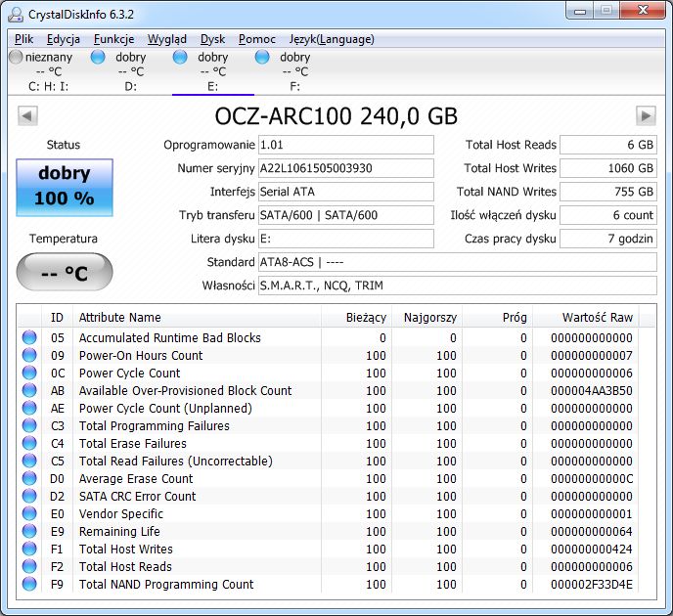Open the Plik menu

click(x=23, y=39)
